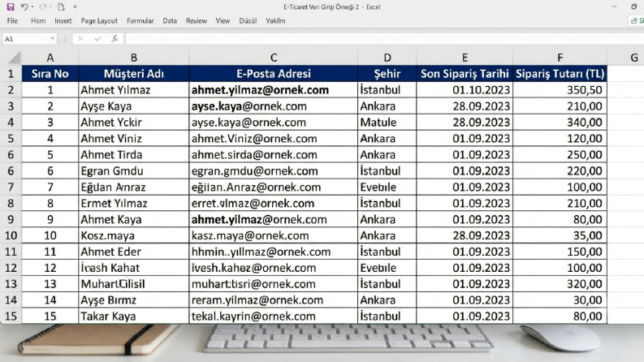Select row 15 header

click(x=11, y=317)
